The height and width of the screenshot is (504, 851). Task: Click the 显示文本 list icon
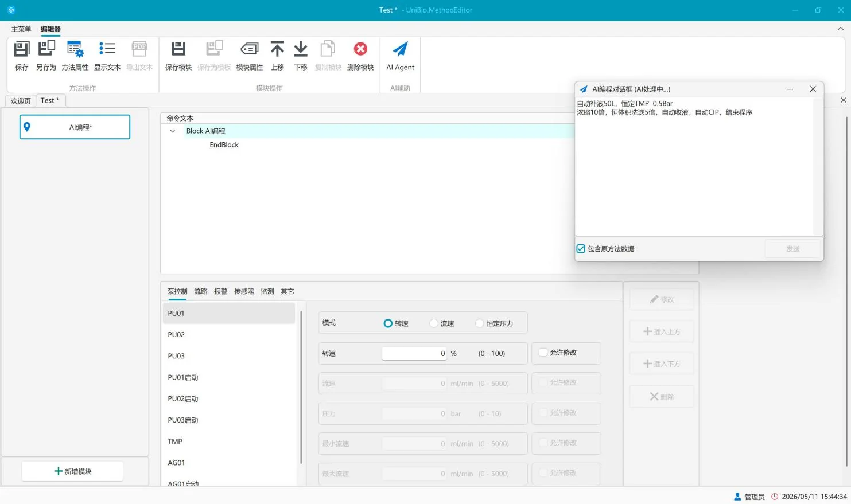click(x=107, y=49)
